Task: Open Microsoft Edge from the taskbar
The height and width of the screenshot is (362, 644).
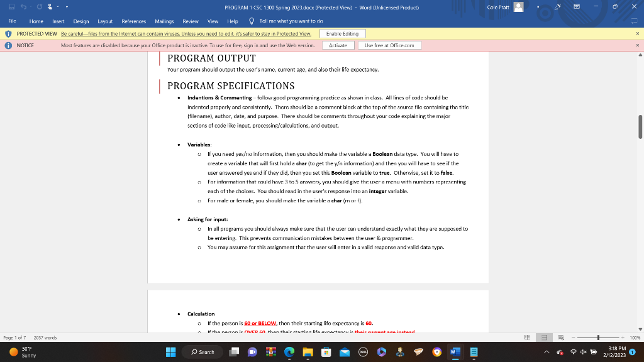Action: (x=289, y=353)
